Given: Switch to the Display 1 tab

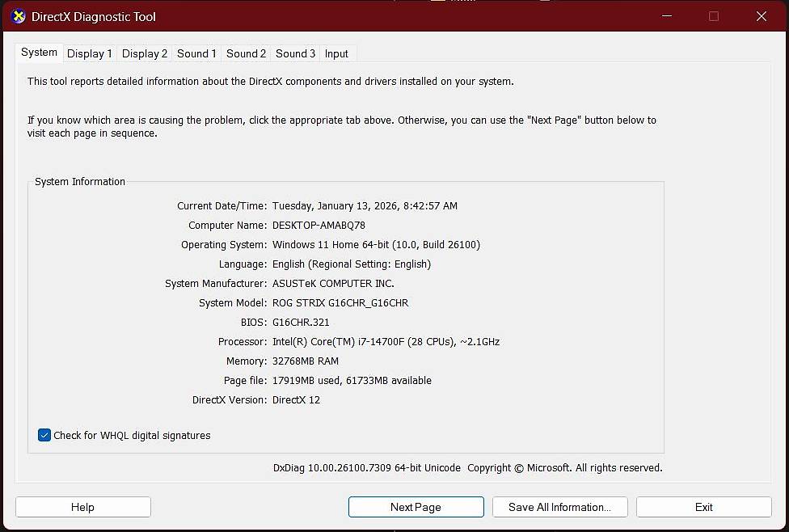Looking at the screenshot, I should click(x=89, y=53).
